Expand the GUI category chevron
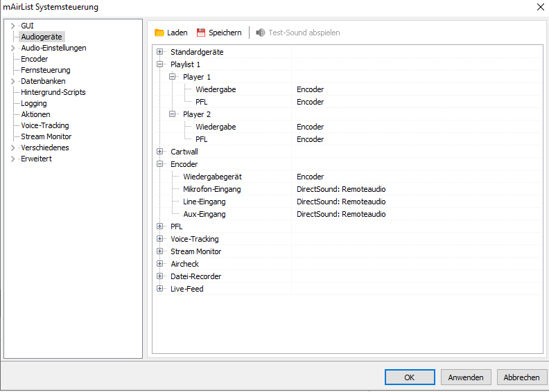Viewport: 549px width, 392px height. click(x=12, y=26)
